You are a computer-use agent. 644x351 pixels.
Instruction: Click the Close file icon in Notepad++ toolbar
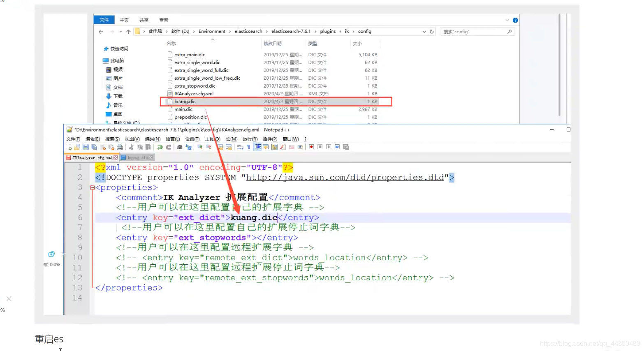click(x=103, y=147)
